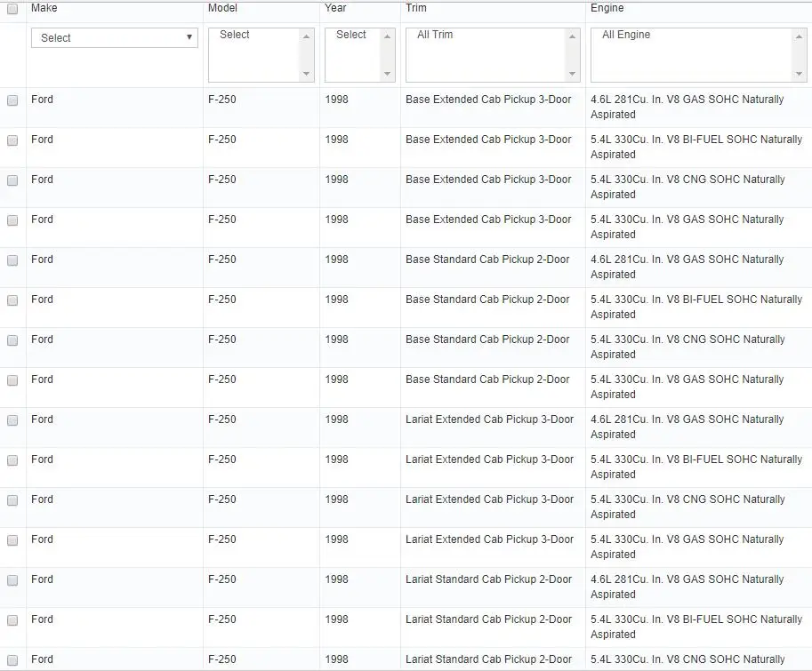This screenshot has width=812, height=671.
Task: Check the Base Extended Cab 5.4L CNG row checkbox
Action: pyautogui.click(x=12, y=180)
